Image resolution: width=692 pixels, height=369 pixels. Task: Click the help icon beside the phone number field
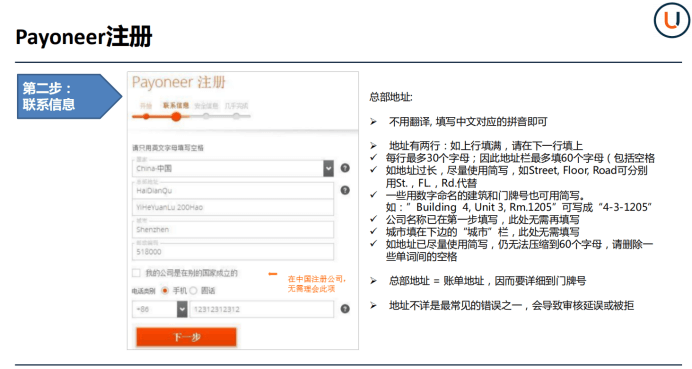(345, 309)
